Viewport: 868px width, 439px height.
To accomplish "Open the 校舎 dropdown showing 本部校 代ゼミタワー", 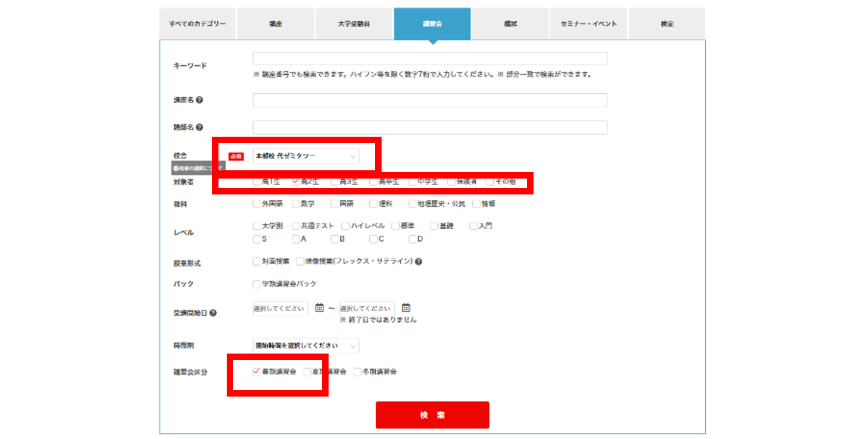I will pos(306,156).
